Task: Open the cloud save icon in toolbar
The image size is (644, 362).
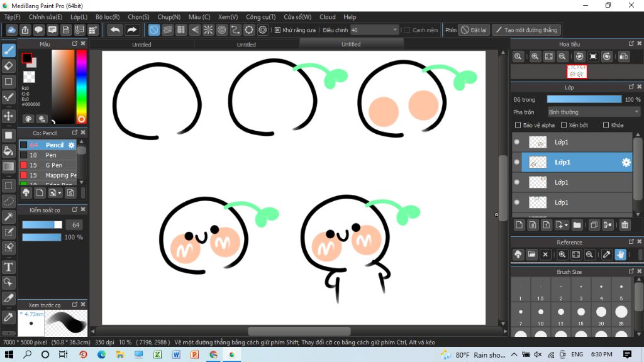Action: (11, 30)
